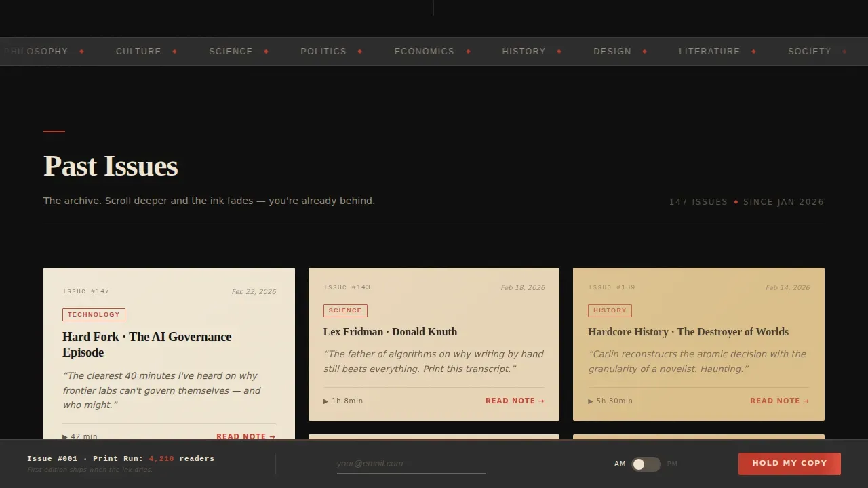The image size is (868, 488).
Task: Click the TECHNOLOGY tag on Issue #147
Action: tap(94, 314)
